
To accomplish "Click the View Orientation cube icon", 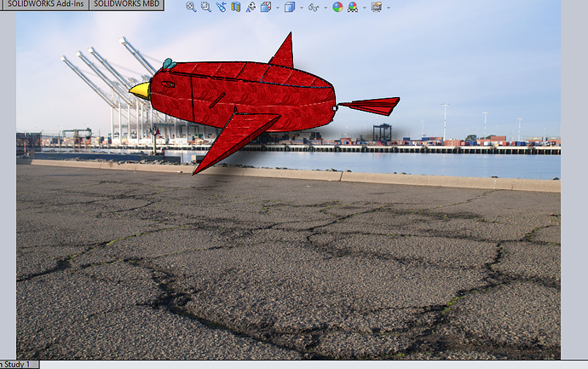I will (265, 7).
